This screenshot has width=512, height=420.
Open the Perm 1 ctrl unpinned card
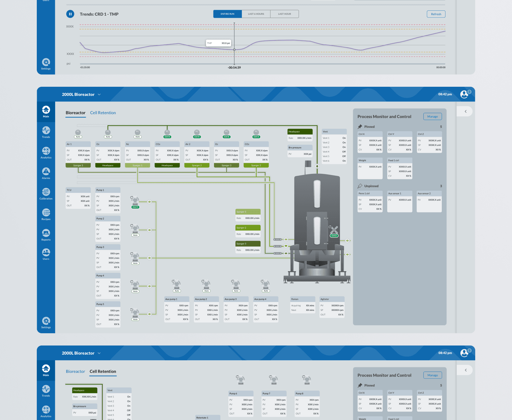[x=370, y=201]
